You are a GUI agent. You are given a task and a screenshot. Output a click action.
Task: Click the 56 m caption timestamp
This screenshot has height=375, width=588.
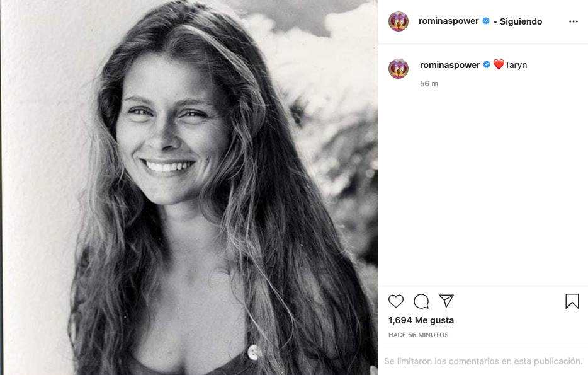(x=429, y=84)
